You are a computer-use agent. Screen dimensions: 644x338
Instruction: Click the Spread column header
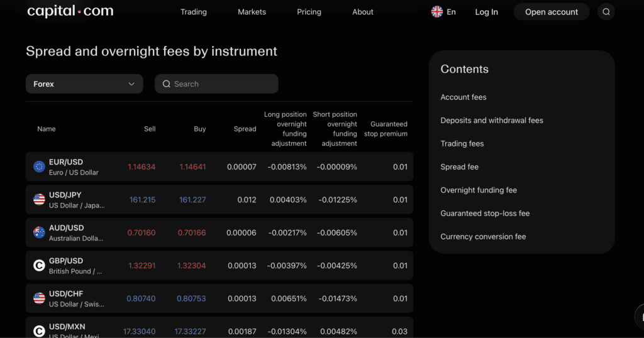[x=245, y=129]
